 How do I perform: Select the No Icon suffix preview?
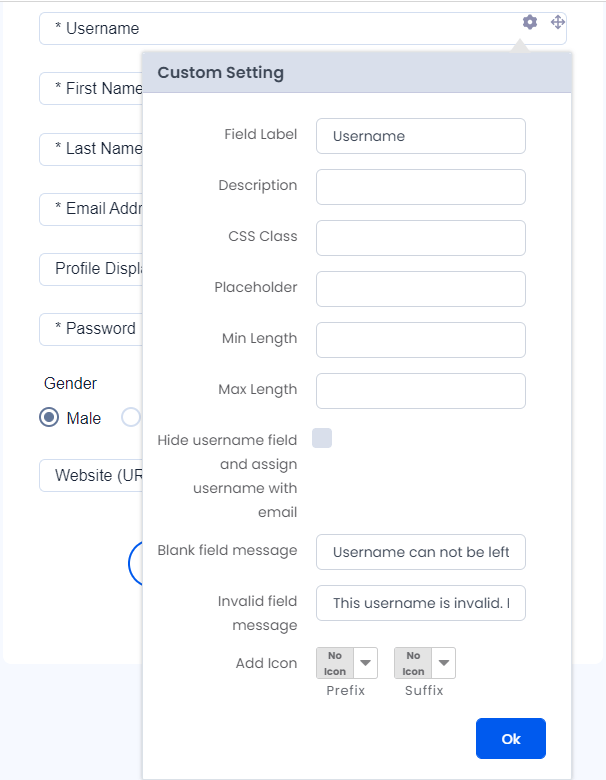pos(413,663)
